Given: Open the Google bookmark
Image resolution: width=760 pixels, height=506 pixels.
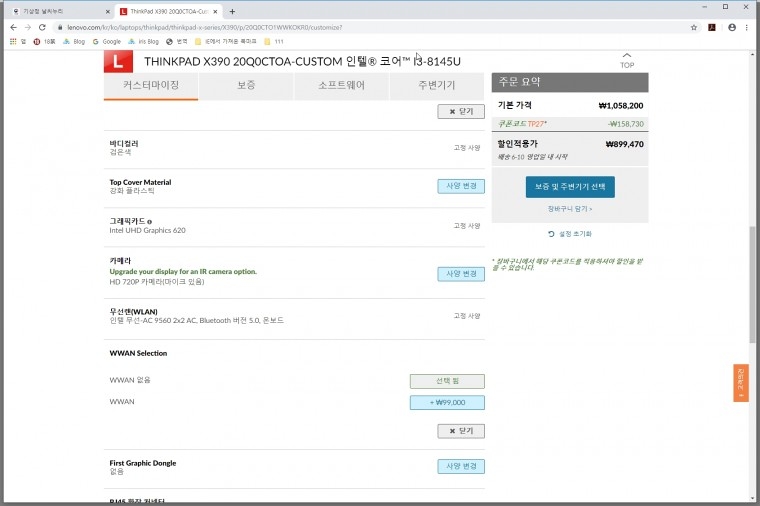Looking at the screenshot, I should (107, 42).
